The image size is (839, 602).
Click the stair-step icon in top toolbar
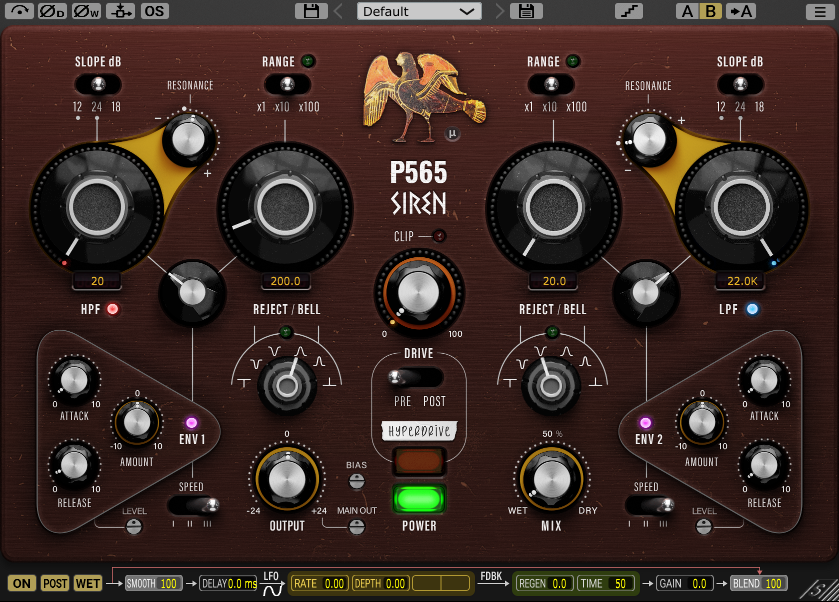pyautogui.click(x=629, y=11)
